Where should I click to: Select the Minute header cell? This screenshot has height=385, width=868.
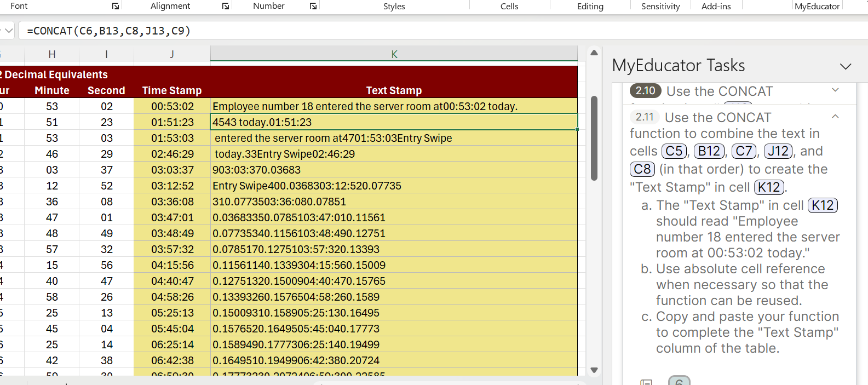point(52,90)
